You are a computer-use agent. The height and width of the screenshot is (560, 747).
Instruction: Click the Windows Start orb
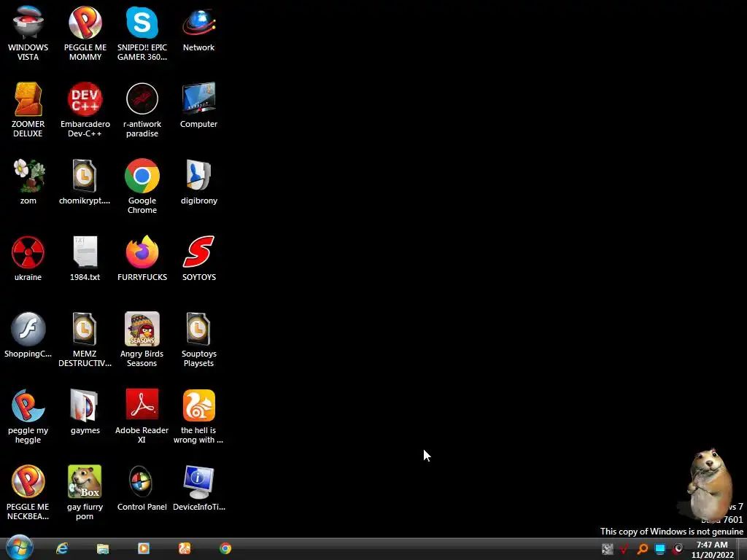tap(20, 548)
